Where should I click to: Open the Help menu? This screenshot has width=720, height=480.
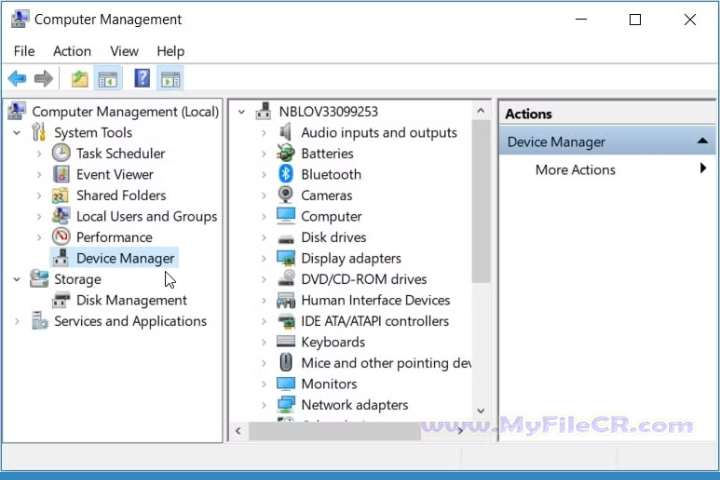click(170, 51)
